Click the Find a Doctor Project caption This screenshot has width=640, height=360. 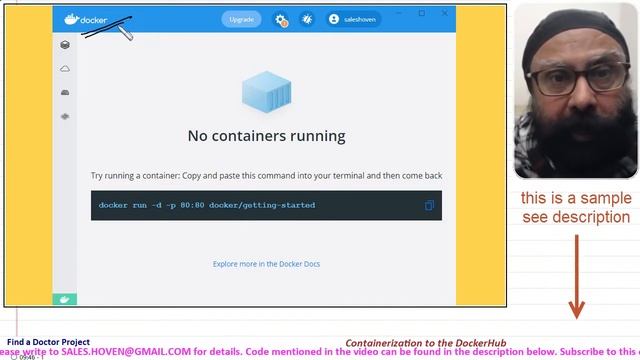(48, 342)
